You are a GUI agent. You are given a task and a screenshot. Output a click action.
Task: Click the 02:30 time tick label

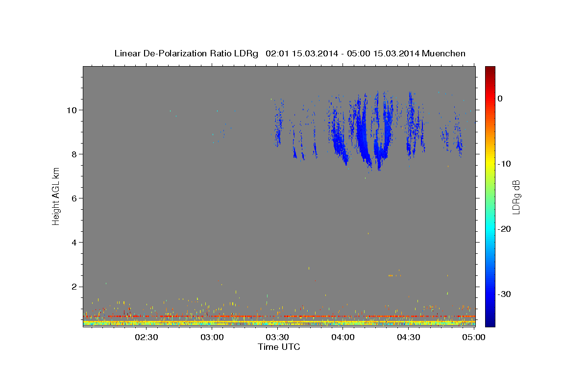[147, 337]
